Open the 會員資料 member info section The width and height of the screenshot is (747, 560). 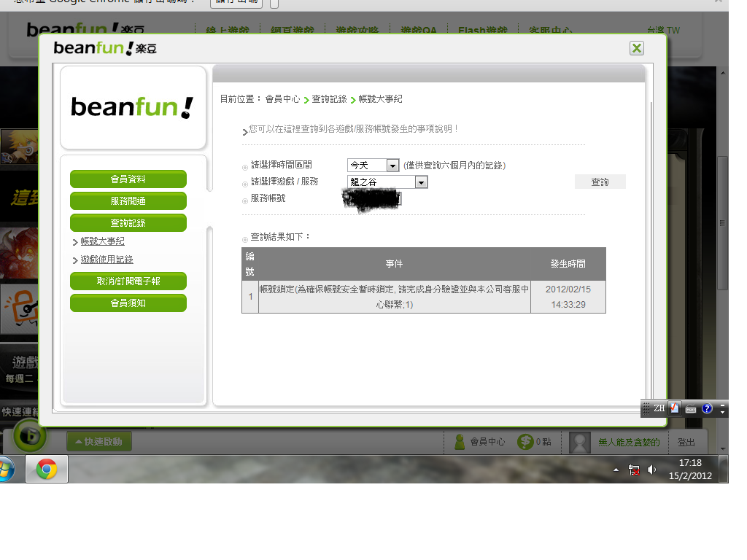click(128, 179)
